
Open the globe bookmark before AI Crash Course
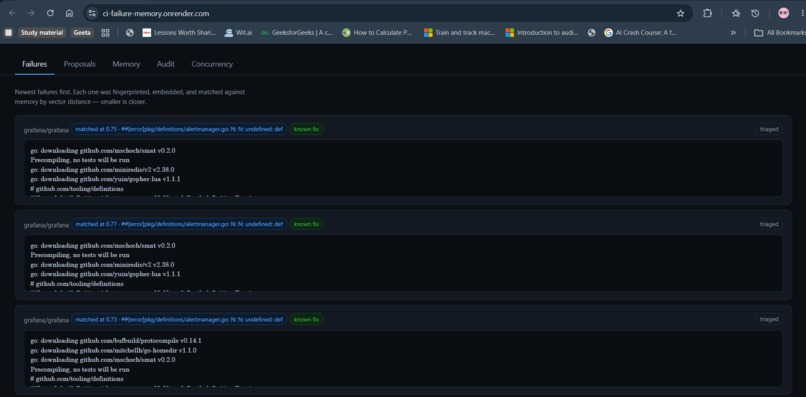pos(592,32)
